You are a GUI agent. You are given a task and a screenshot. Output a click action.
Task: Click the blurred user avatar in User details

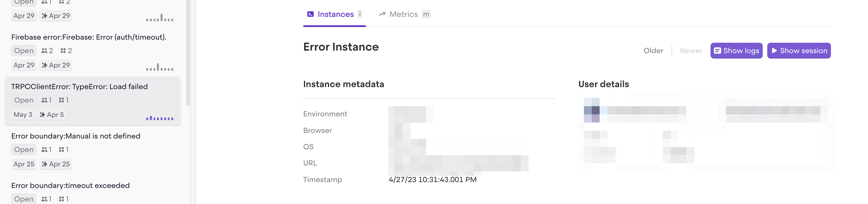[x=592, y=110]
